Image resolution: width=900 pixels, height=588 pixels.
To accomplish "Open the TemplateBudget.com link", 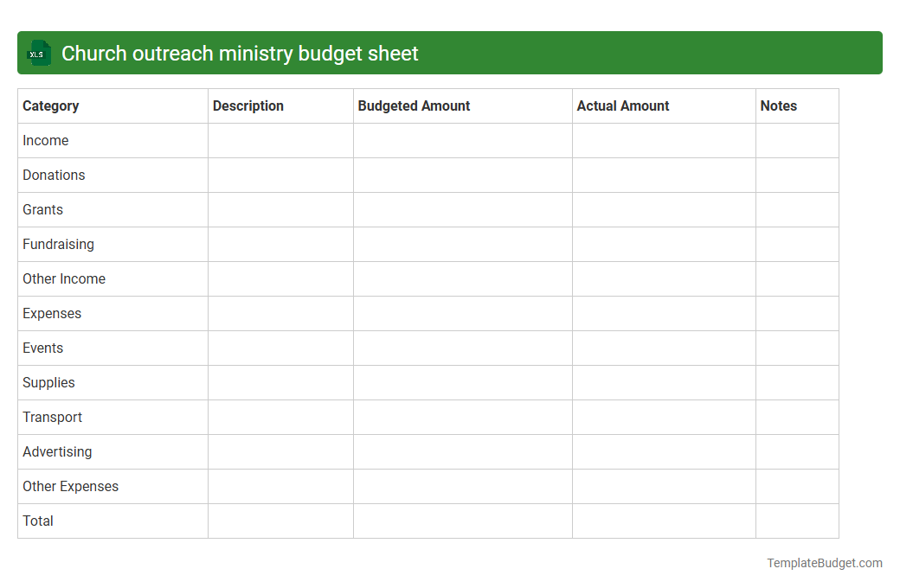I will click(x=824, y=563).
